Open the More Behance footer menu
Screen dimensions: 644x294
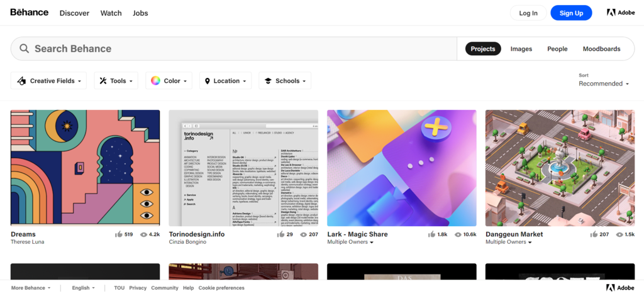coord(31,288)
